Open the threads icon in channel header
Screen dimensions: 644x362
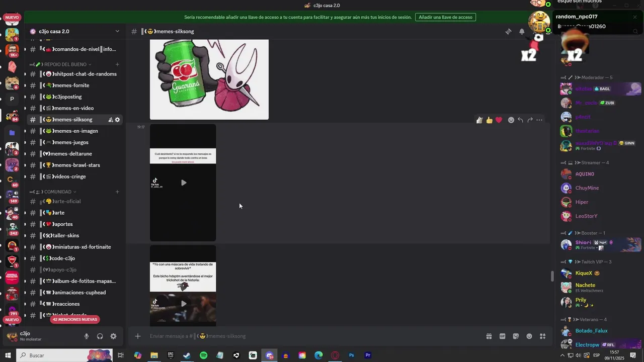(509, 31)
